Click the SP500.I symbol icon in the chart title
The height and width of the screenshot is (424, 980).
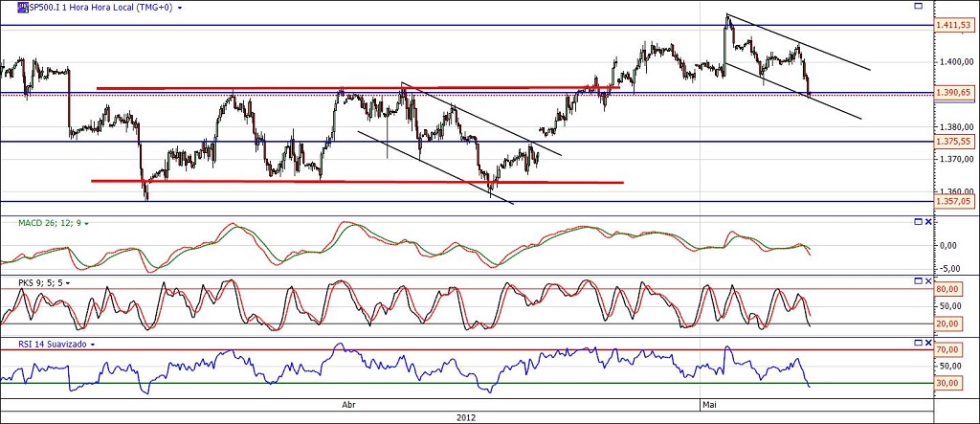23,8
